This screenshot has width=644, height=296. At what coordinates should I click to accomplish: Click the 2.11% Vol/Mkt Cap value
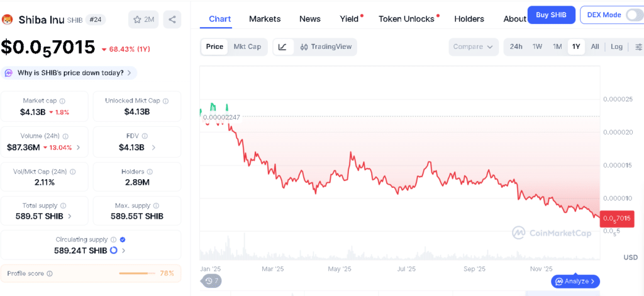click(45, 182)
